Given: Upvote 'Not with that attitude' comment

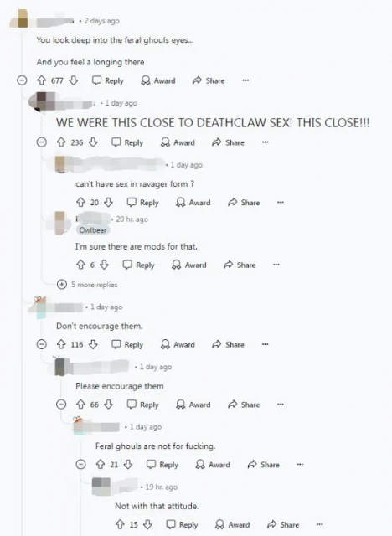Looking at the screenshot, I should click(x=120, y=524).
